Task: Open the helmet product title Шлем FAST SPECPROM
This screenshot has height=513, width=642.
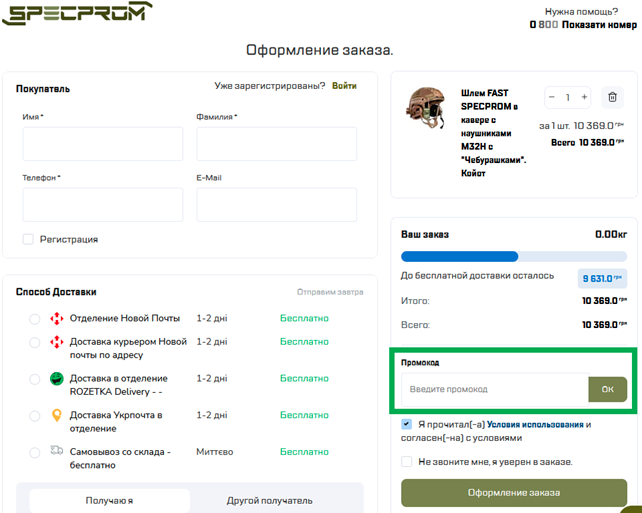Action: [x=493, y=133]
